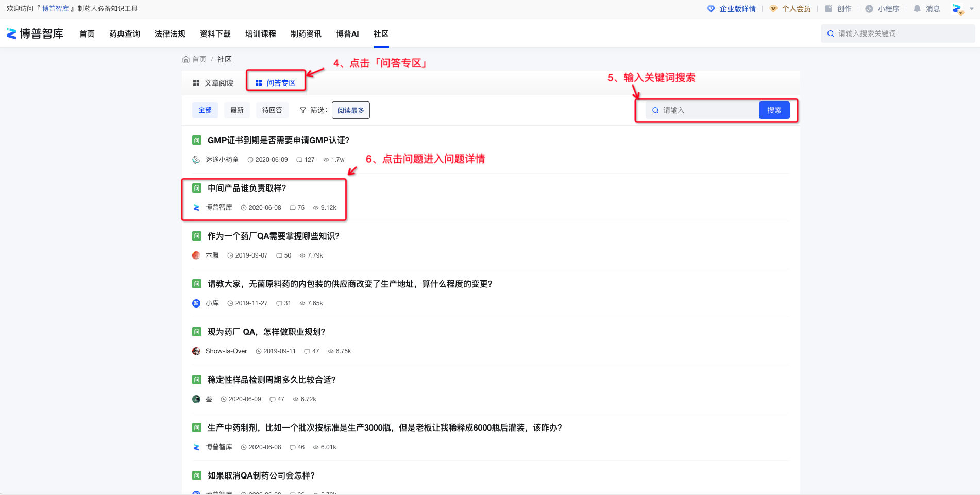This screenshot has height=495, width=980.
Task: Switch to the 文章阅读 tab
Action: (x=213, y=83)
